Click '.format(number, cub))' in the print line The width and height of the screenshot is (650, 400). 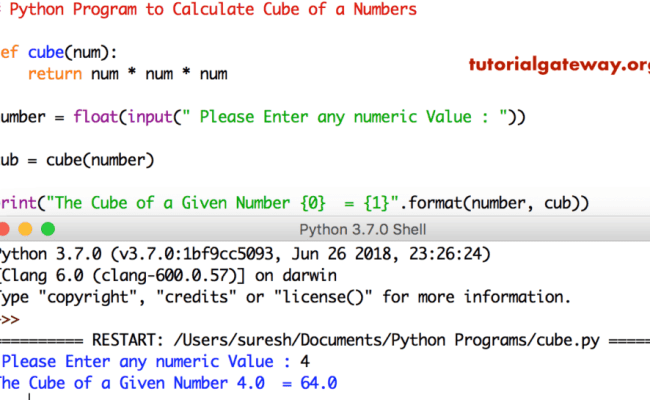point(494,203)
